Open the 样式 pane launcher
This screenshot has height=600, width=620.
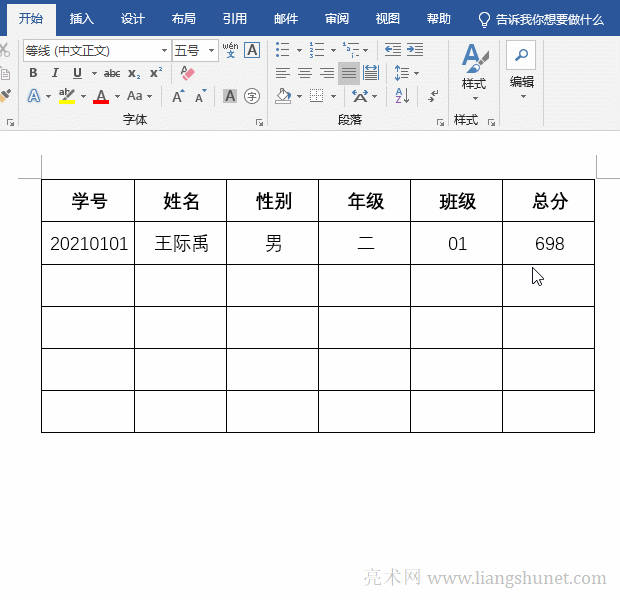tap(491, 123)
